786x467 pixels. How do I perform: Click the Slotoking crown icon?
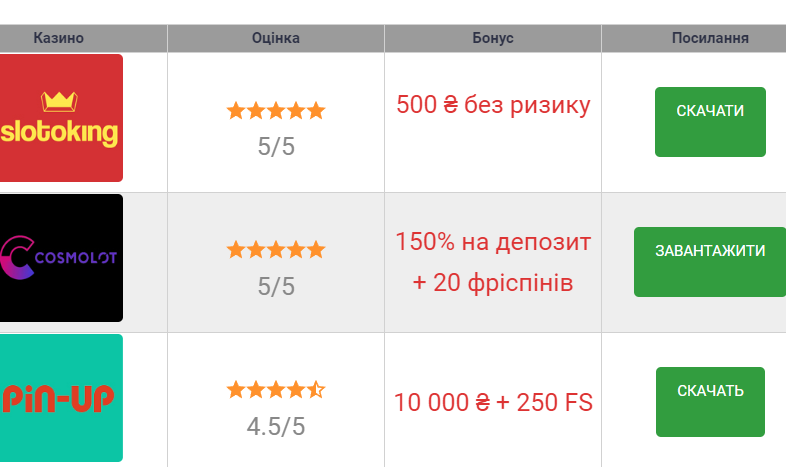point(59,102)
